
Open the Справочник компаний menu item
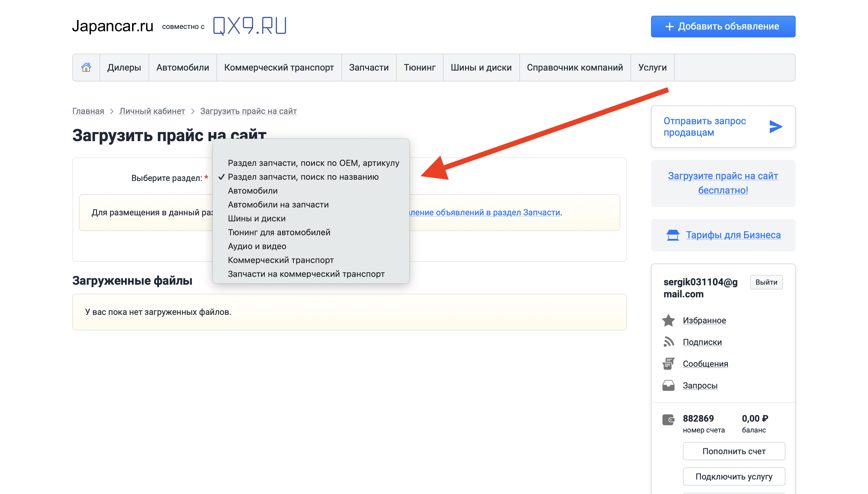(575, 67)
